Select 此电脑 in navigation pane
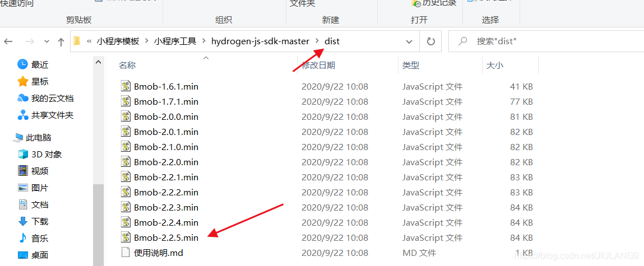 click(x=38, y=138)
